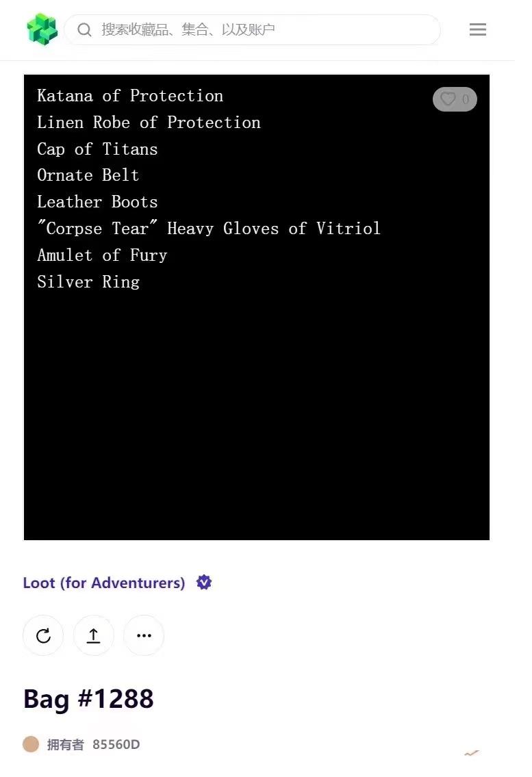532x777 pixels.
Task: Click the magnifier icon in search bar
Action: (x=84, y=29)
